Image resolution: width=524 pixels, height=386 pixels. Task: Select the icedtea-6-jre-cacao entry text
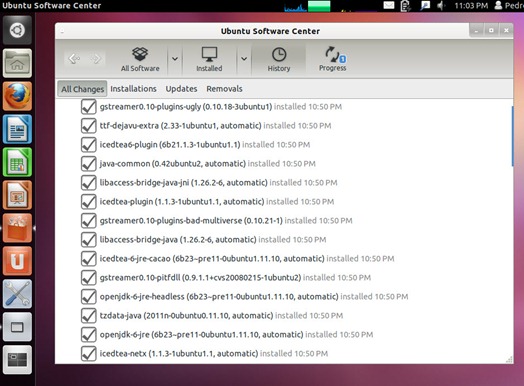[247, 259]
